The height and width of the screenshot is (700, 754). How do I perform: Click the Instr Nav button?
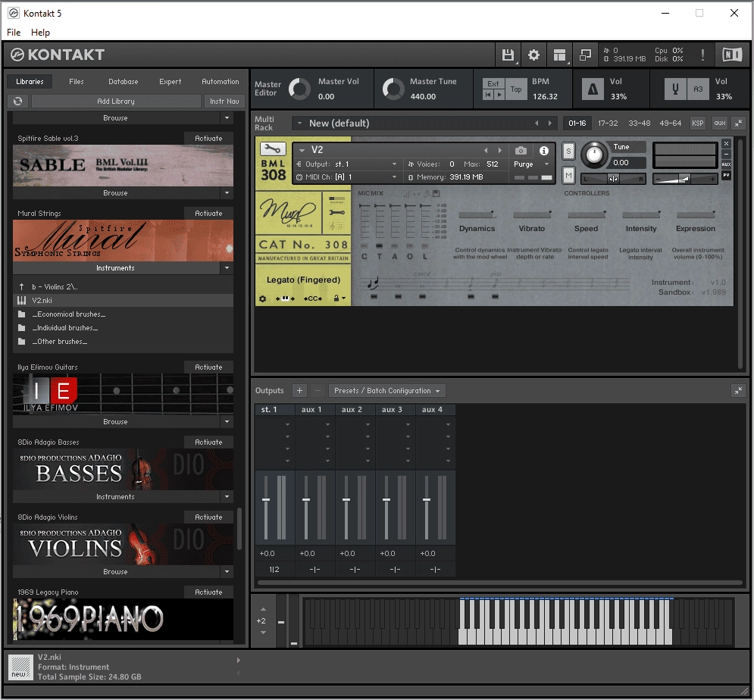tap(224, 101)
